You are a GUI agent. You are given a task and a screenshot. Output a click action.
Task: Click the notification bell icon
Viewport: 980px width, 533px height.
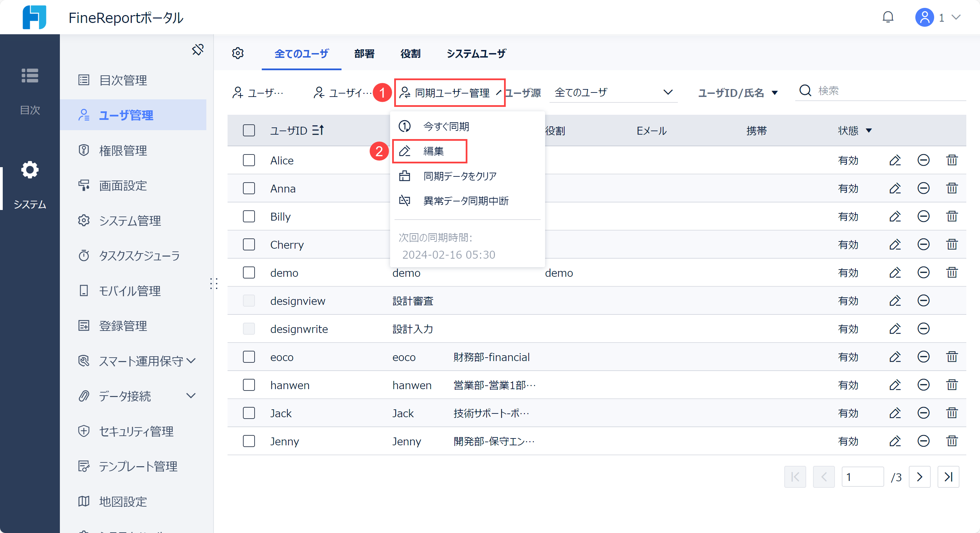[x=888, y=17]
